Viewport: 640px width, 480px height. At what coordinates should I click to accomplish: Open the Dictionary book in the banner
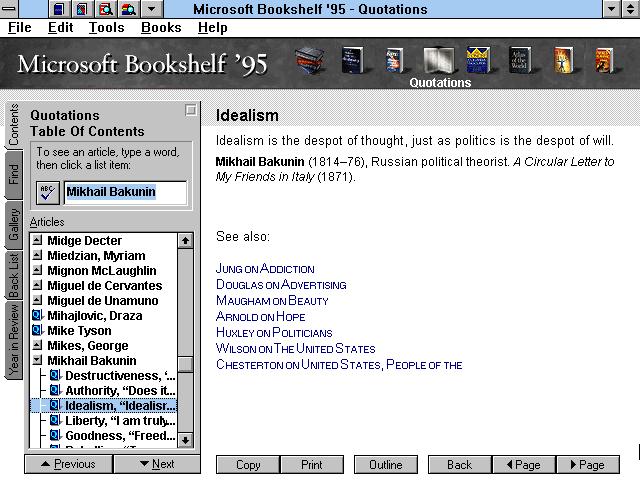[x=353, y=61]
